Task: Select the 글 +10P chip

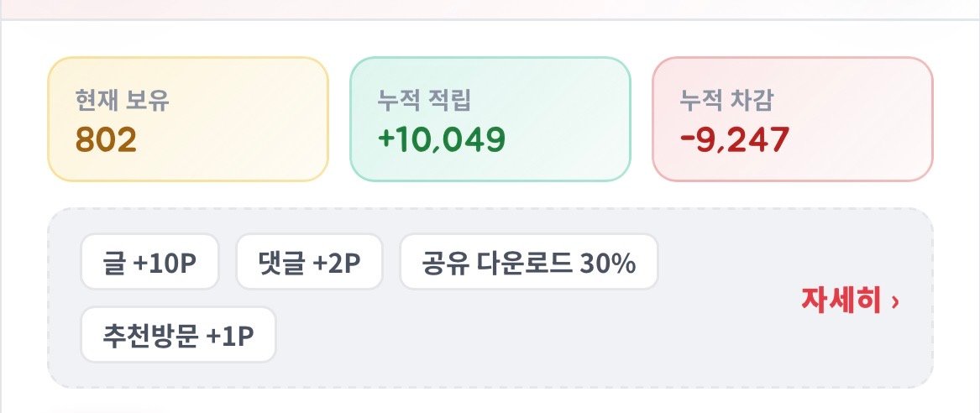Action: pyautogui.click(x=150, y=262)
